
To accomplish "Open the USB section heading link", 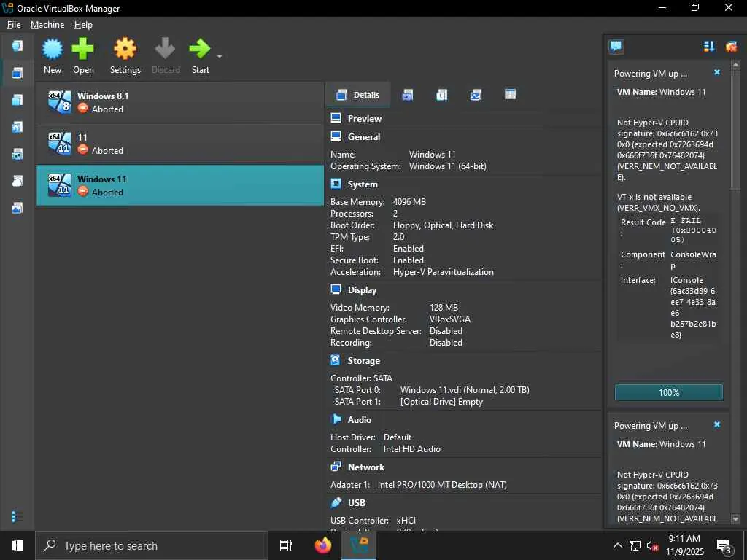I will (x=356, y=503).
